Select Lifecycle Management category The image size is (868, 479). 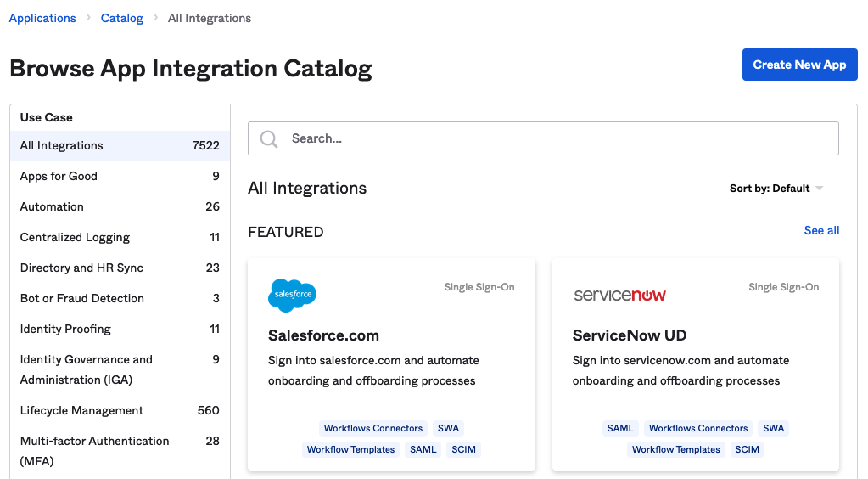click(x=120, y=411)
